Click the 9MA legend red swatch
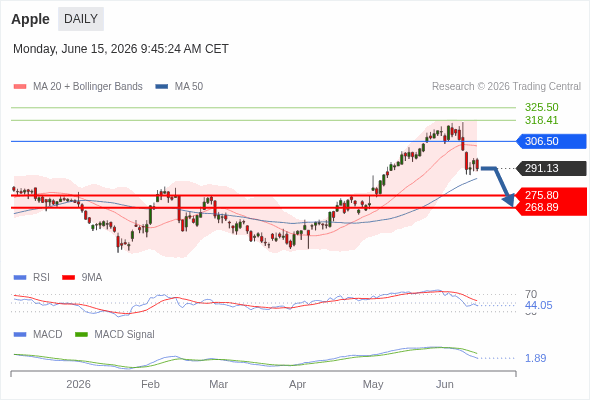Viewport: 590px width, 400px height. click(x=68, y=278)
